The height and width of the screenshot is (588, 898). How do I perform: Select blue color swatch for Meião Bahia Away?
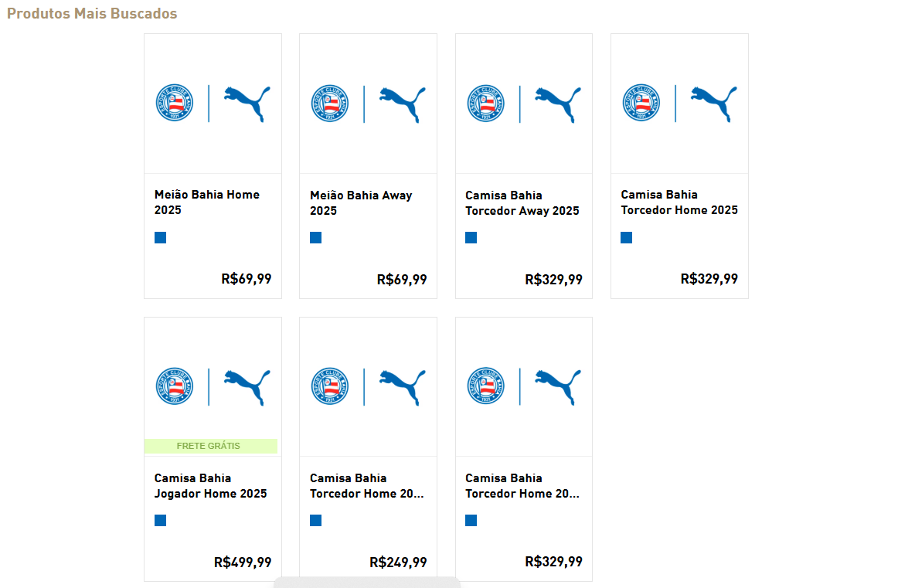[x=315, y=237]
